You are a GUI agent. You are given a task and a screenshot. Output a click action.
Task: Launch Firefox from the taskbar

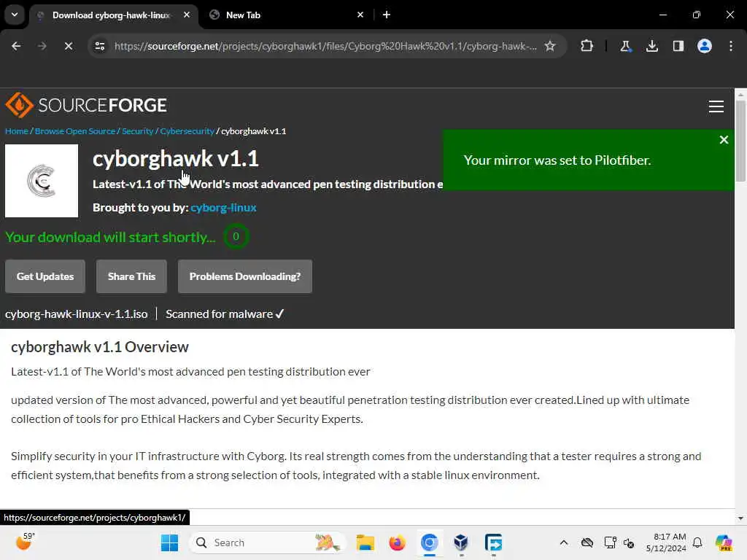click(397, 542)
